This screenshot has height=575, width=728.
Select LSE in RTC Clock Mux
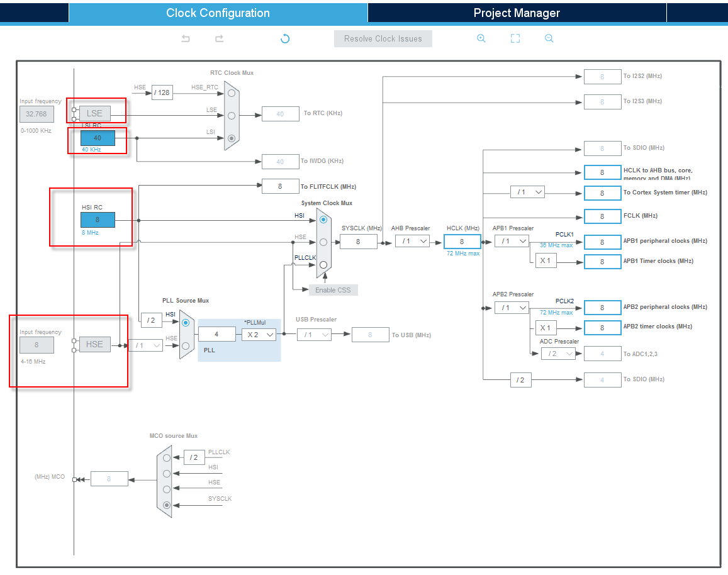click(232, 116)
